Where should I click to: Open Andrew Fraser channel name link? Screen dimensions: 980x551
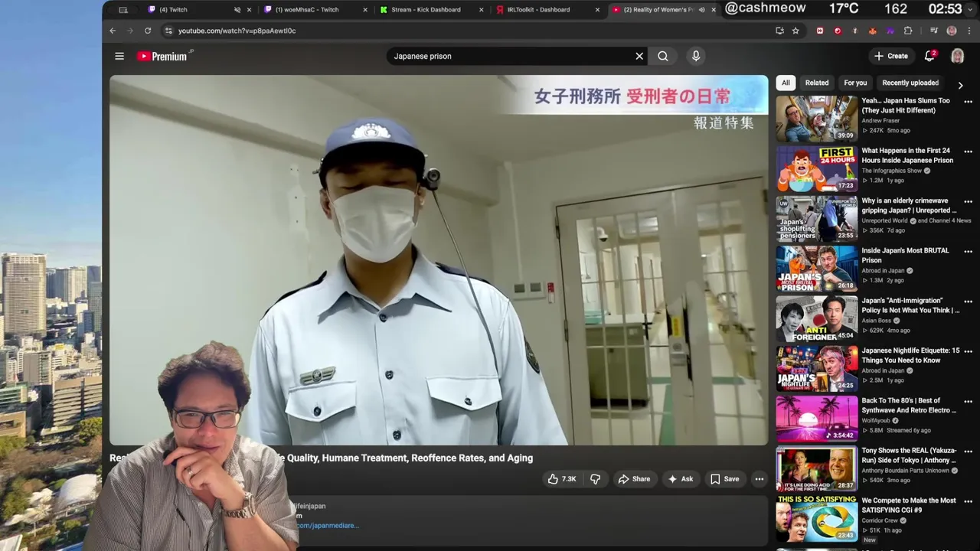click(880, 121)
